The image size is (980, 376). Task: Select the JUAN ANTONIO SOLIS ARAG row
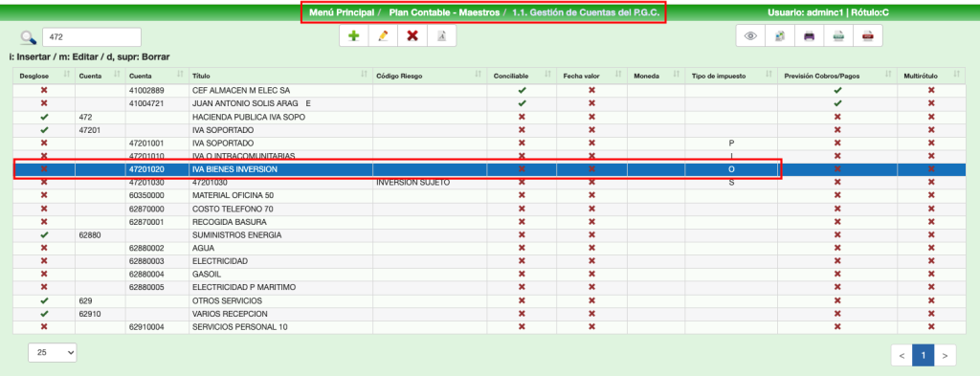coord(489,103)
